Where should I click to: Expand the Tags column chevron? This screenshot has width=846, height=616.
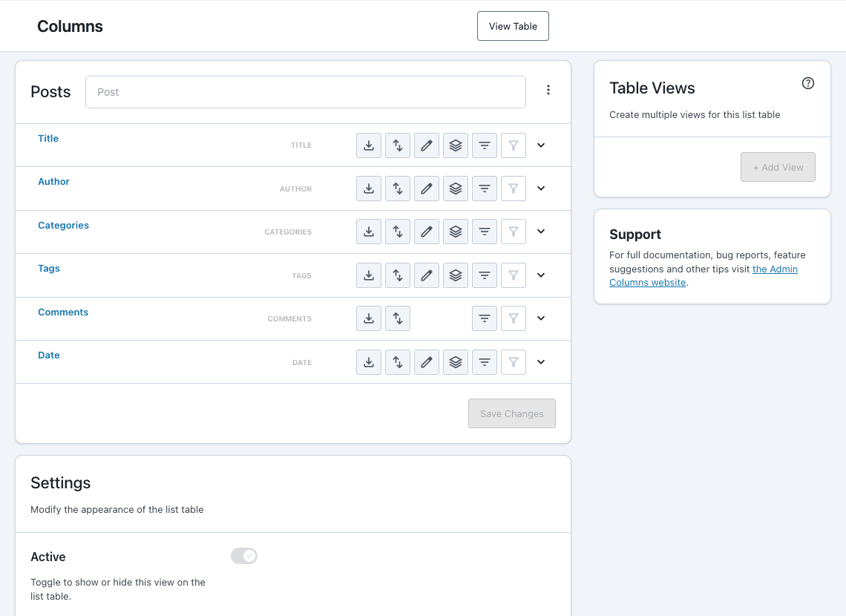tap(541, 275)
